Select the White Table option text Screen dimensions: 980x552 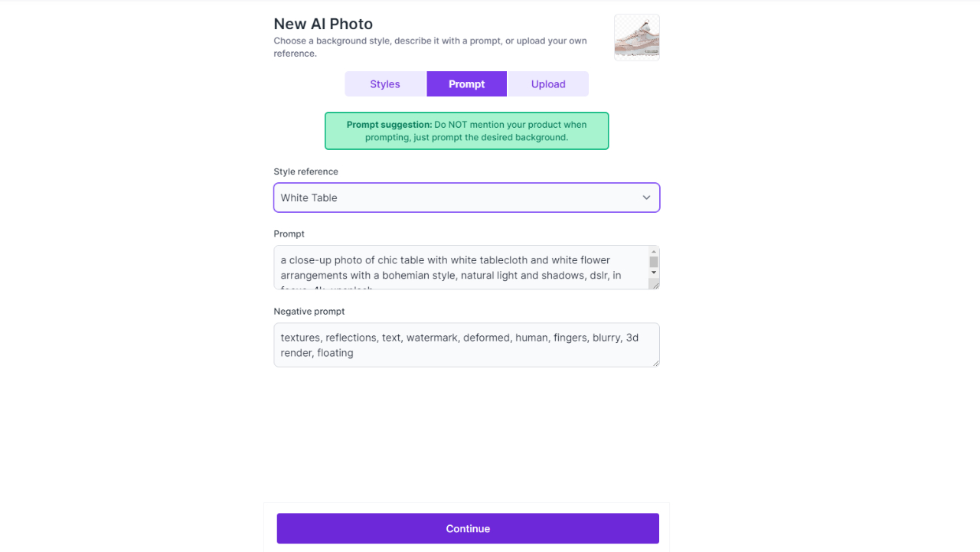click(x=309, y=198)
